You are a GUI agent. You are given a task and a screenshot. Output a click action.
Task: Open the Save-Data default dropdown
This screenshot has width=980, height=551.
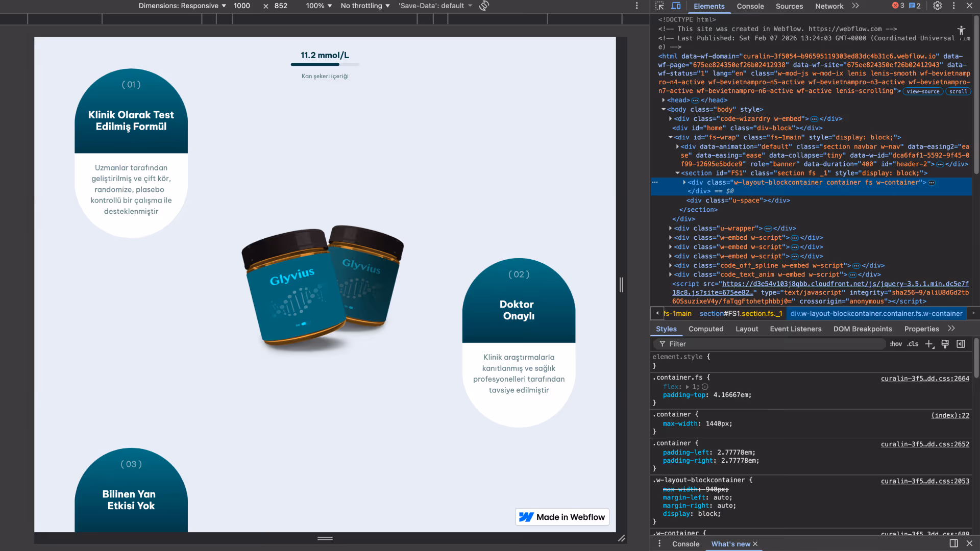tap(435, 6)
